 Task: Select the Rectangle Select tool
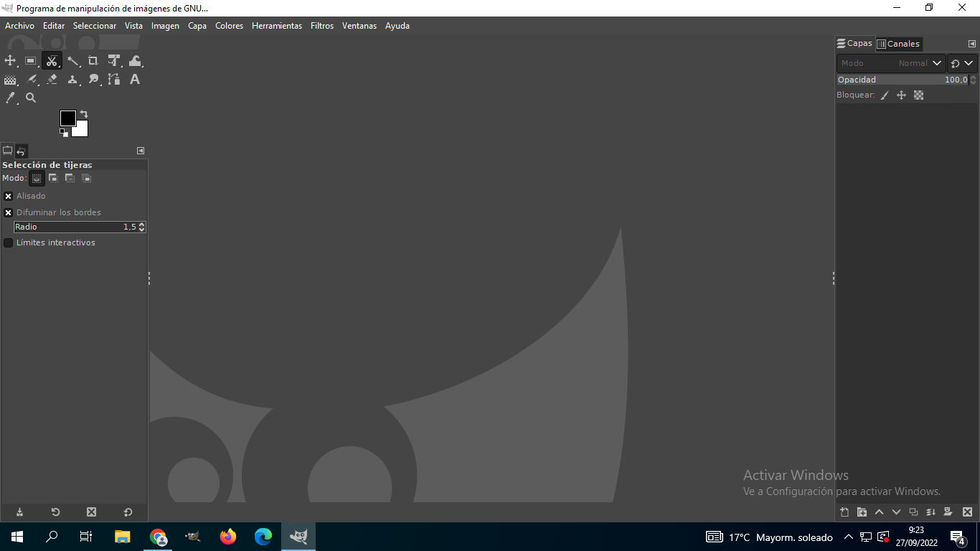(x=31, y=61)
